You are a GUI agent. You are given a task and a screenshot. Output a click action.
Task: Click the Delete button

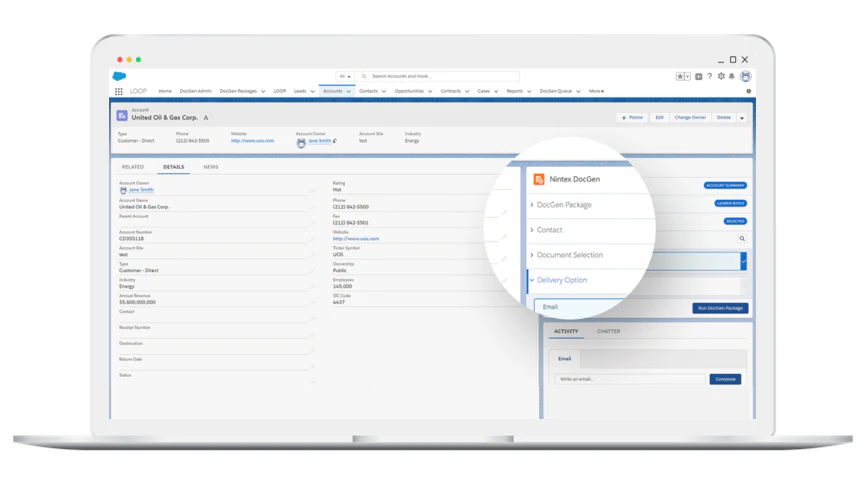coord(724,117)
